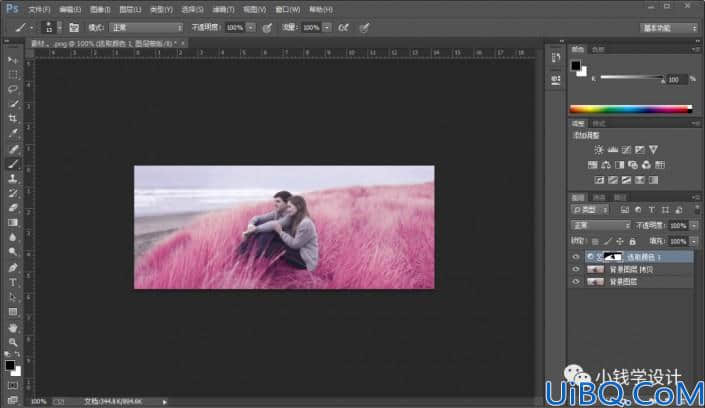Select the Brush tool in the toolbox

click(x=13, y=164)
